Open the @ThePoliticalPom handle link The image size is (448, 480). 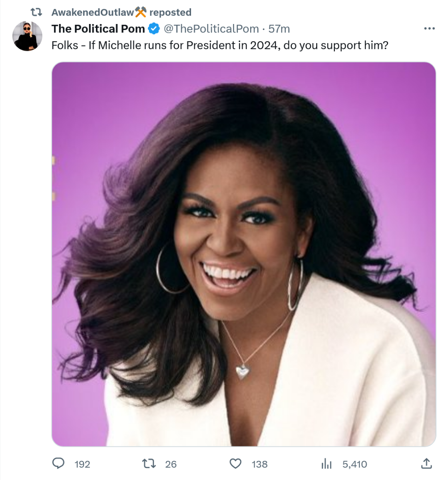[x=211, y=29]
